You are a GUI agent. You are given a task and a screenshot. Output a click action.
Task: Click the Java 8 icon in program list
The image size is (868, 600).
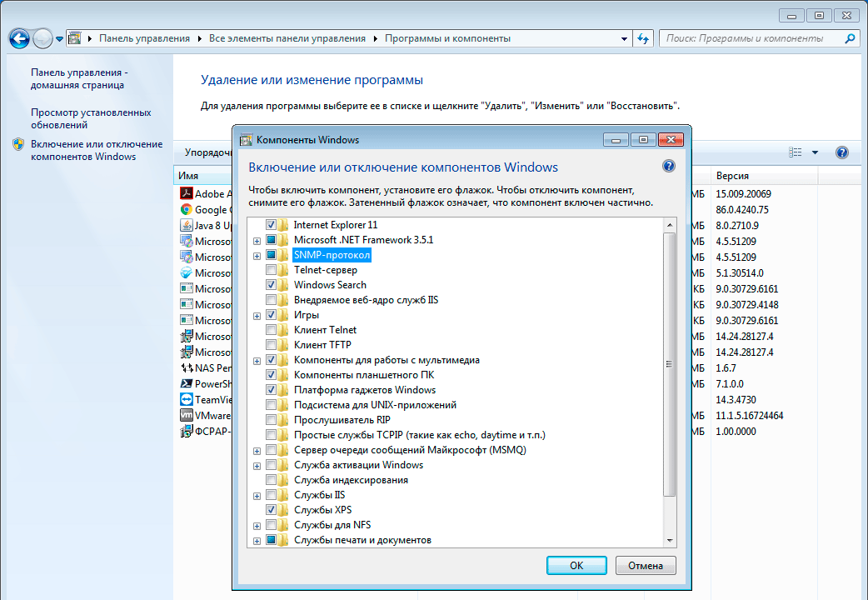187,226
